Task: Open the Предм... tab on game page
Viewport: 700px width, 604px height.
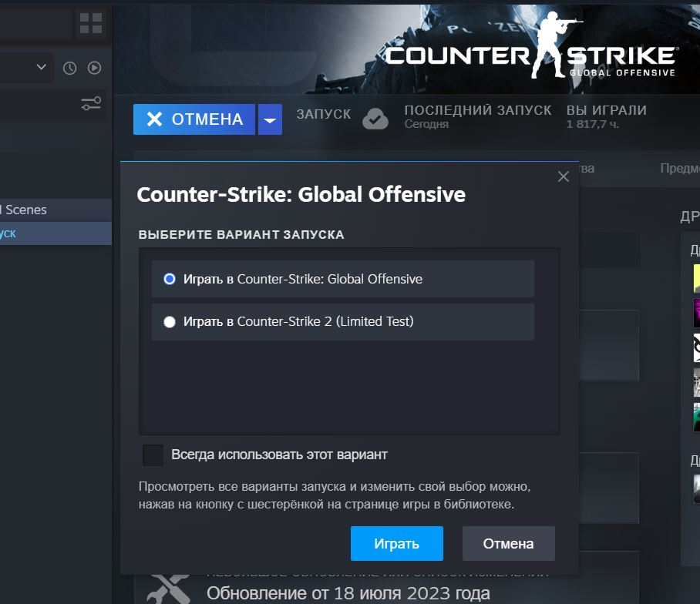Action: [680, 168]
